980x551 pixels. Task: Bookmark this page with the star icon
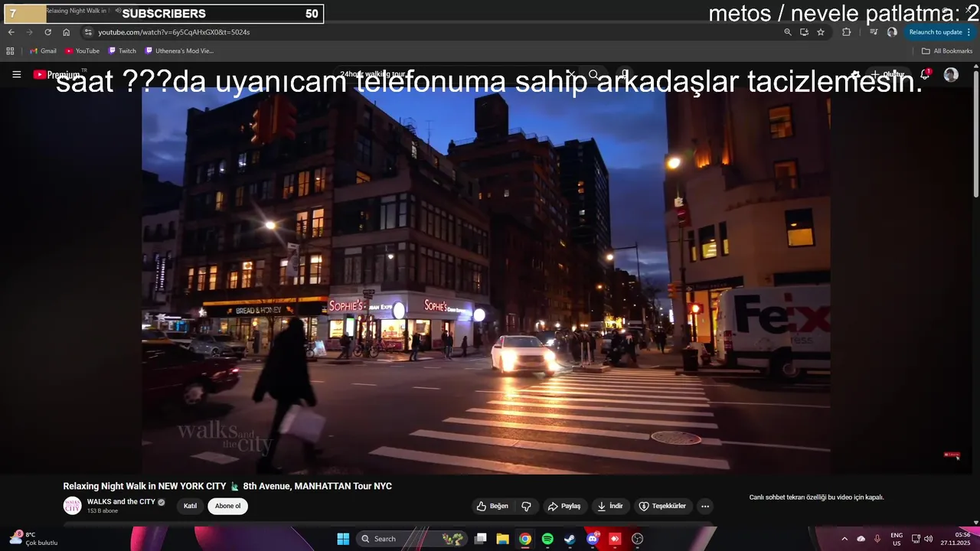[x=821, y=32]
